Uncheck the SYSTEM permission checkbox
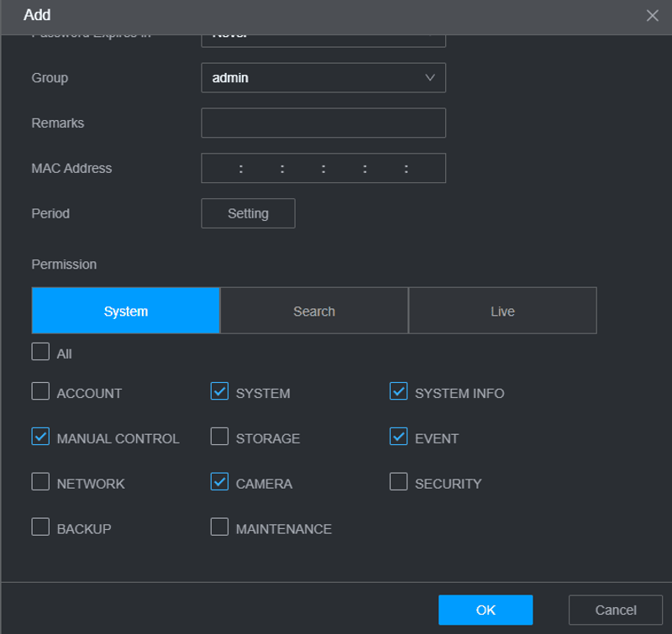The width and height of the screenshot is (672, 634). pos(219,391)
